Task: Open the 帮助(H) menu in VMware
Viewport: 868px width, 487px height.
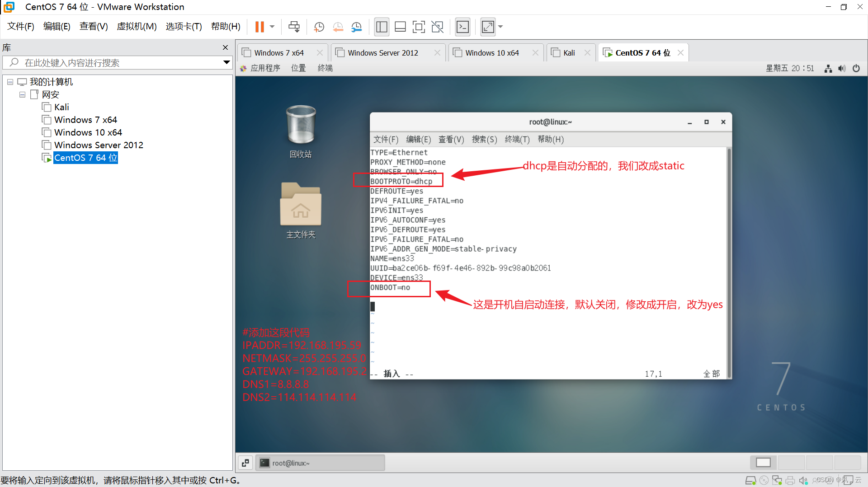Action: coord(226,26)
